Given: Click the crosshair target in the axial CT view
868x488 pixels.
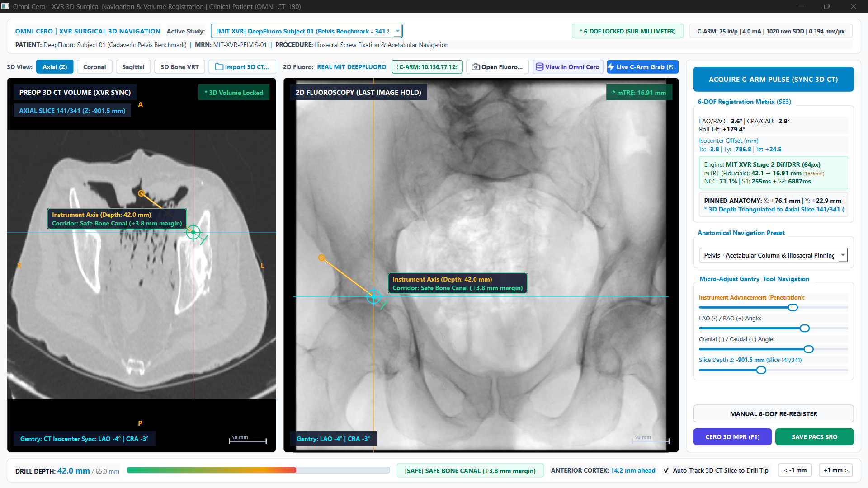Looking at the screenshot, I should tap(193, 232).
